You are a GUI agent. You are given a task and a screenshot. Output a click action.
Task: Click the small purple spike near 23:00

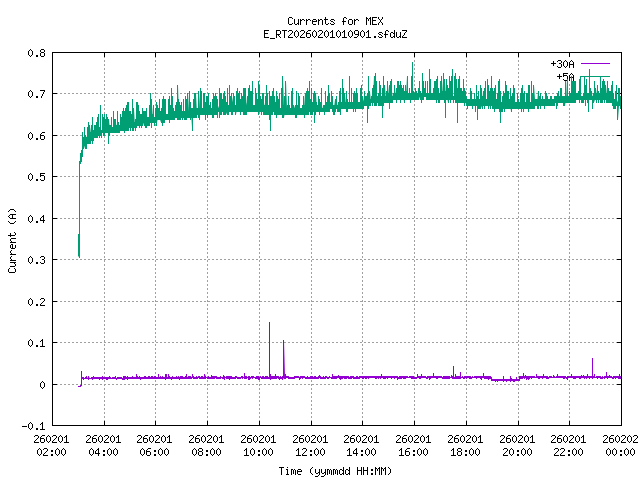click(x=592, y=362)
